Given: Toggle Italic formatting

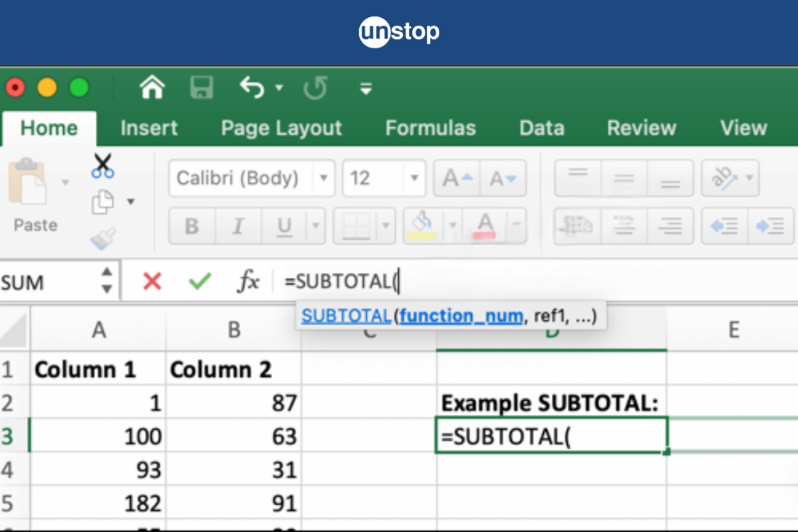Looking at the screenshot, I should pyautogui.click(x=238, y=226).
